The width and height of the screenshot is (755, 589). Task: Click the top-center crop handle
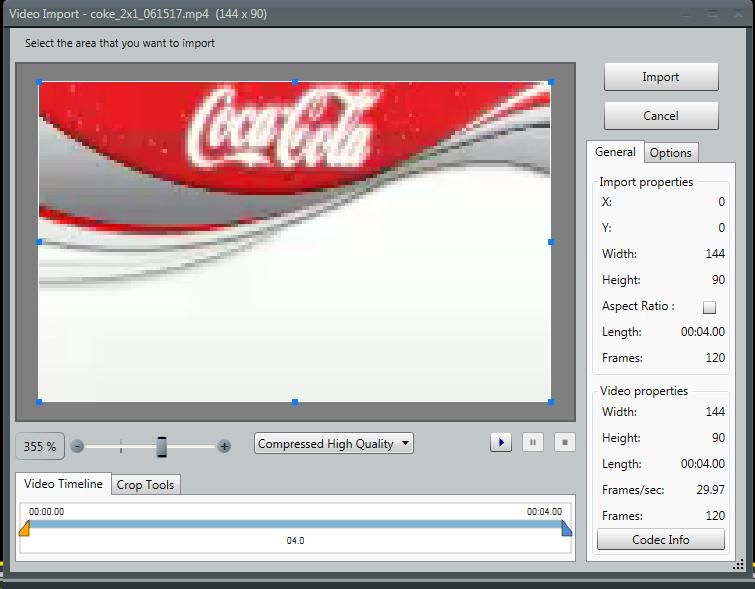[x=295, y=82]
